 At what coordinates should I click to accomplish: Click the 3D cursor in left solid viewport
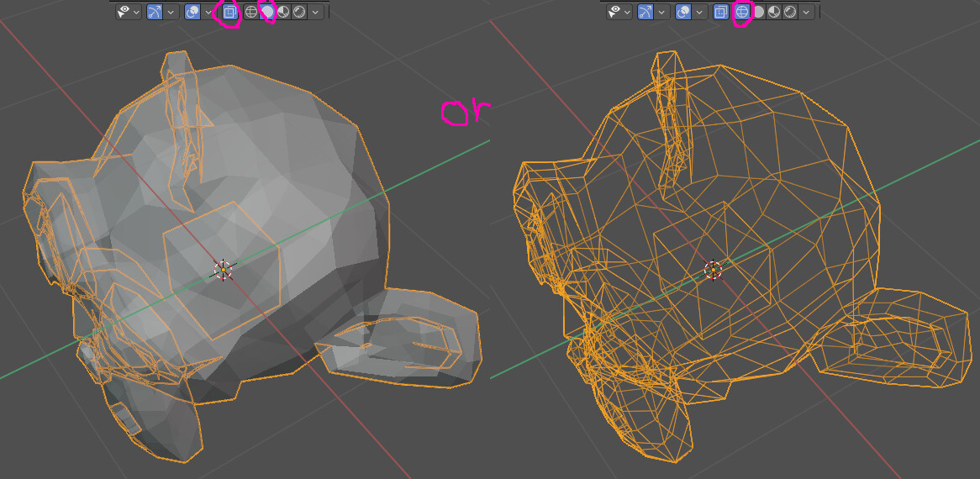[223, 270]
